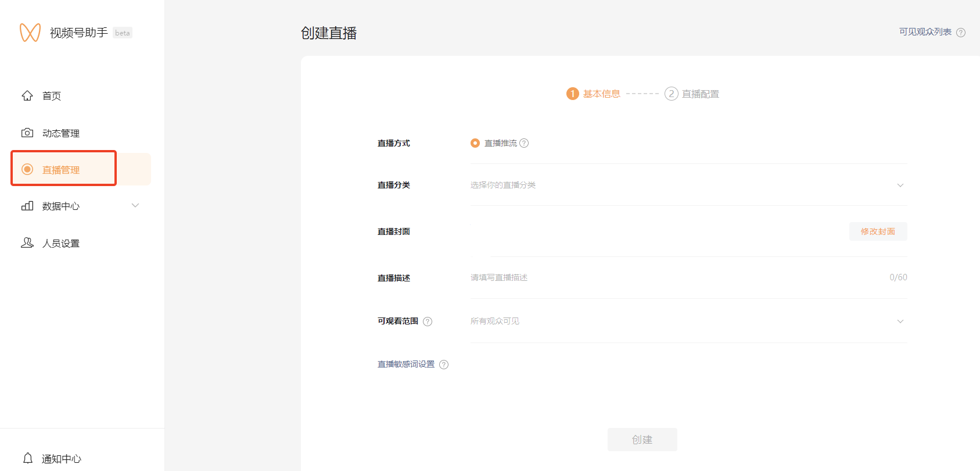The image size is (980, 471).
Task: Click the bar chart icon for 数据中心
Action: (x=27, y=206)
